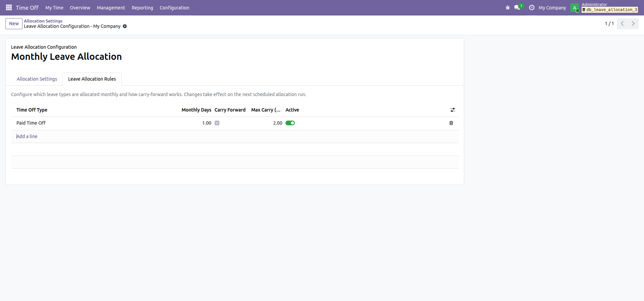
Task: Go back via Allocation Settings breadcrumb
Action: tap(43, 21)
